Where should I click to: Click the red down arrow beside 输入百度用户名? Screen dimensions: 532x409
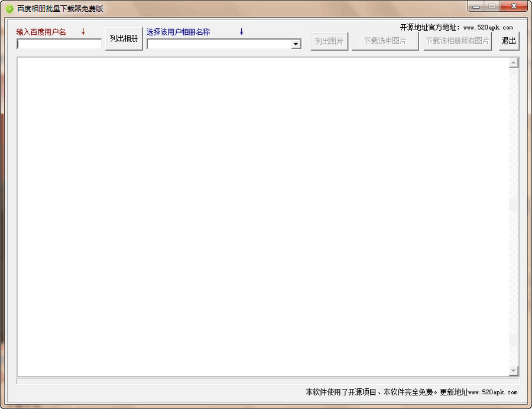(x=83, y=31)
